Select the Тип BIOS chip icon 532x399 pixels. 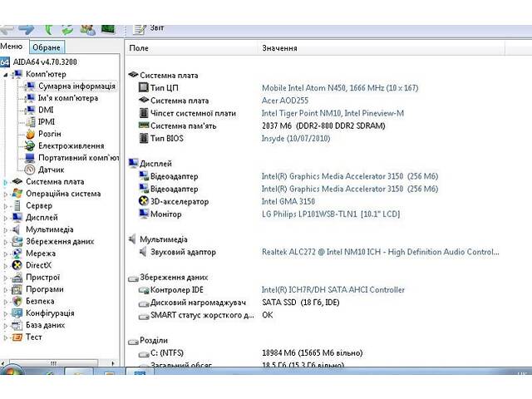pyautogui.click(x=144, y=138)
